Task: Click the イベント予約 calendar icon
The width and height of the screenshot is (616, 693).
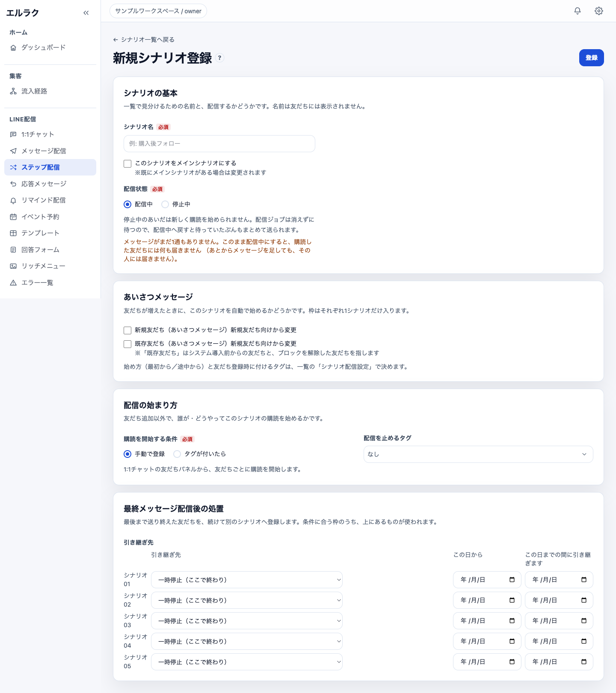Action: (x=13, y=217)
